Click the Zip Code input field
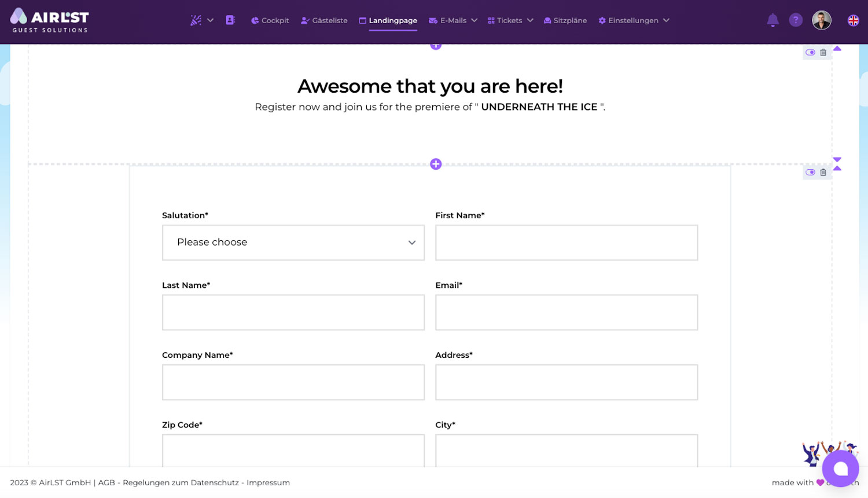Image resolution: width=868 pixels, height=498 pixels. 293,451
